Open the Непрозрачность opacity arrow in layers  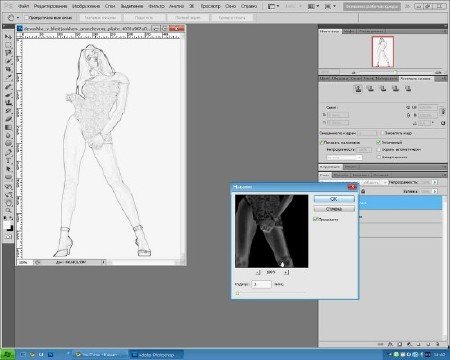click(435, 182)
